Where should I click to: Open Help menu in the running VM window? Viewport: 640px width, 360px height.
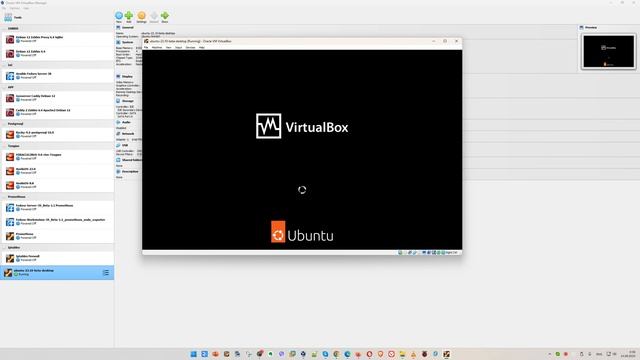point(202,47)
